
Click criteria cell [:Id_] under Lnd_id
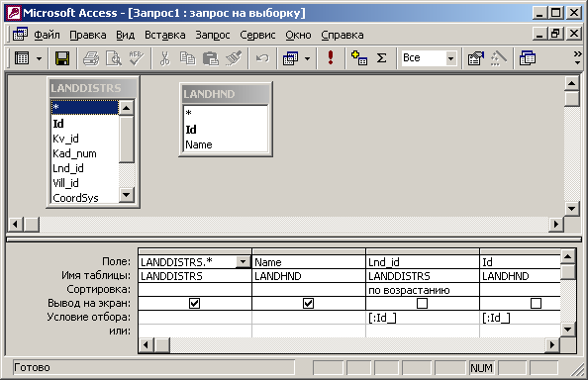[x=423, y=318]
